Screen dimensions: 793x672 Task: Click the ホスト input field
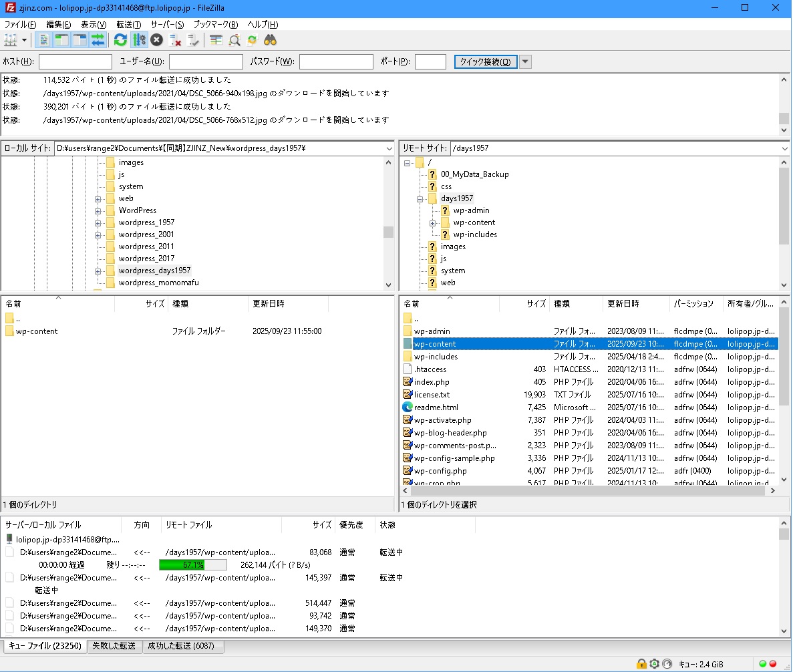pos(75,62)
